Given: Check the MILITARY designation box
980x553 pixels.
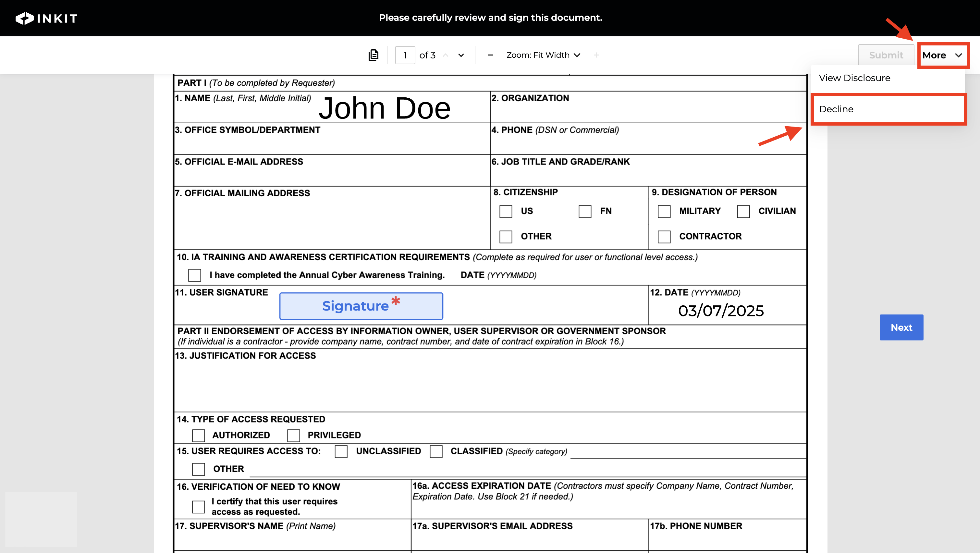Looking at the screenshot, I should [664, 211].
